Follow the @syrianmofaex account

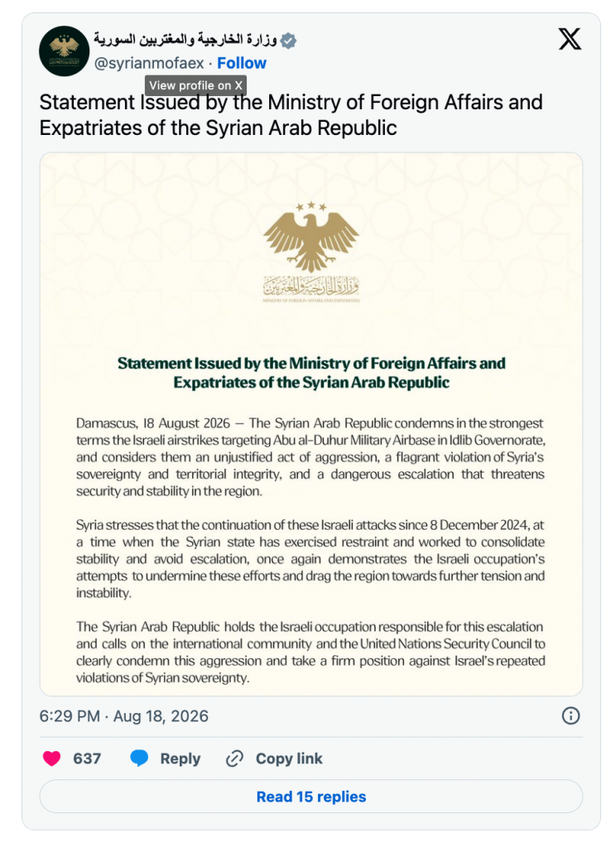pos(242,63)
